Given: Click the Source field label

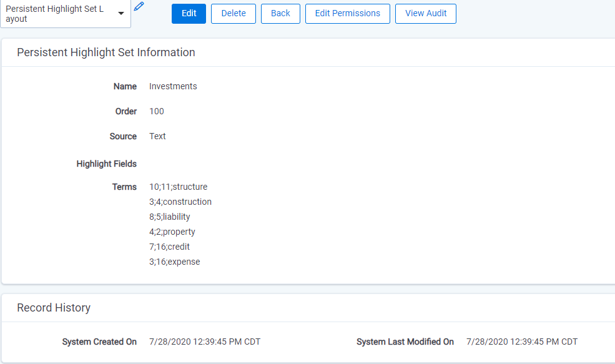Looking at the screenshot, I should 123,136.
